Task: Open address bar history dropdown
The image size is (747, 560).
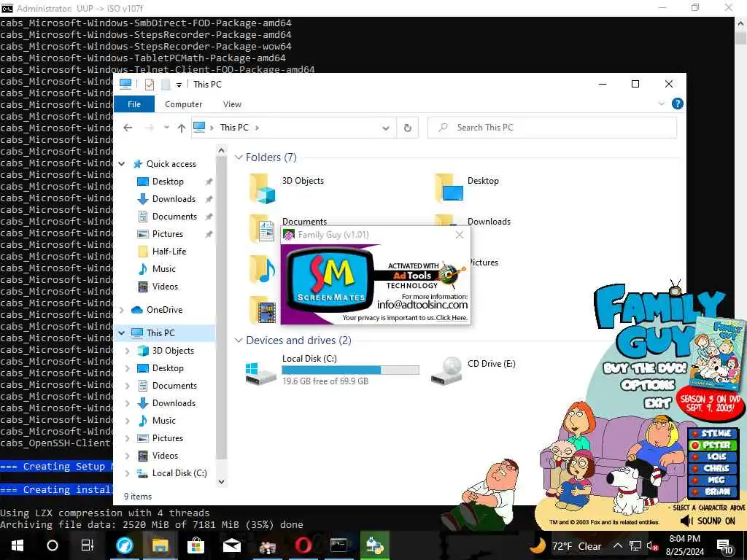Action: [x=386, y=128]
